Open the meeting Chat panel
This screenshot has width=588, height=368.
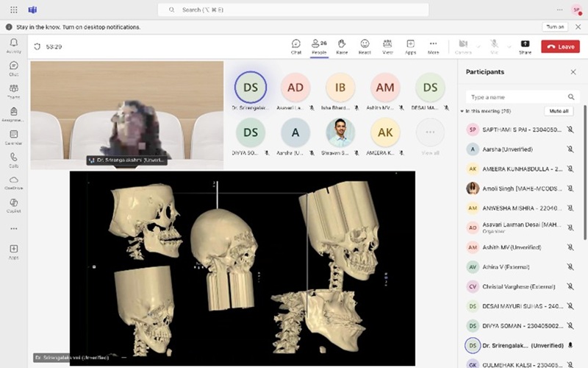[x=295, y=46]
